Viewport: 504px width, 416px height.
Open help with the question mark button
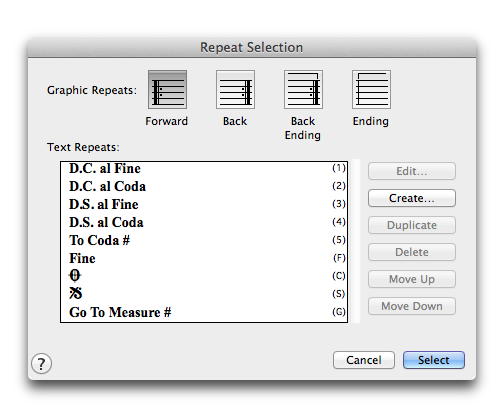pos(41,363)
